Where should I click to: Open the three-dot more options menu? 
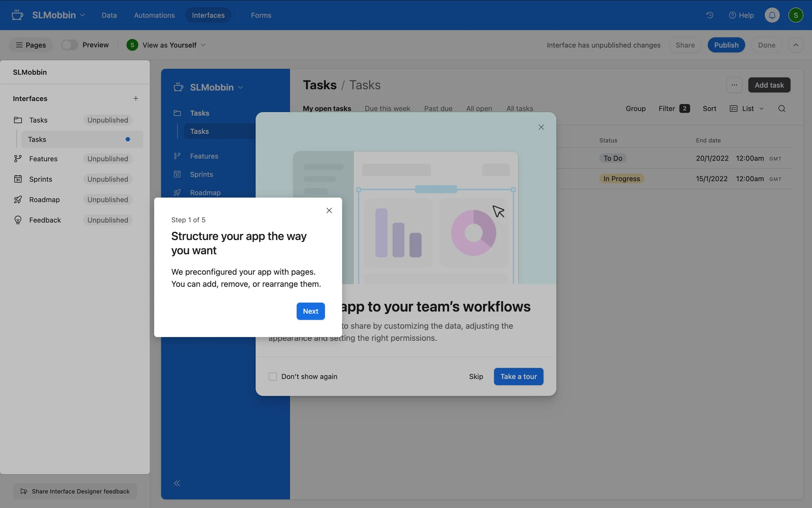pyautogui.click(x=734, y=85)
